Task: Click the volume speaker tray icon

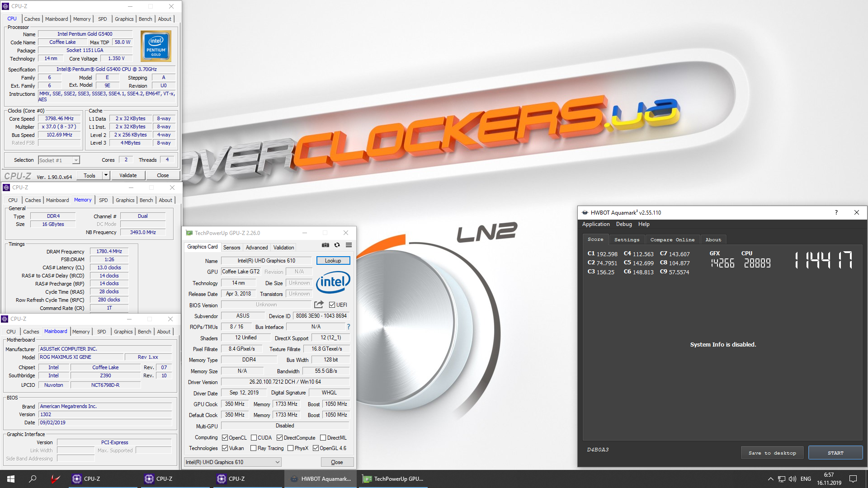Action: (x=793, y=479)
